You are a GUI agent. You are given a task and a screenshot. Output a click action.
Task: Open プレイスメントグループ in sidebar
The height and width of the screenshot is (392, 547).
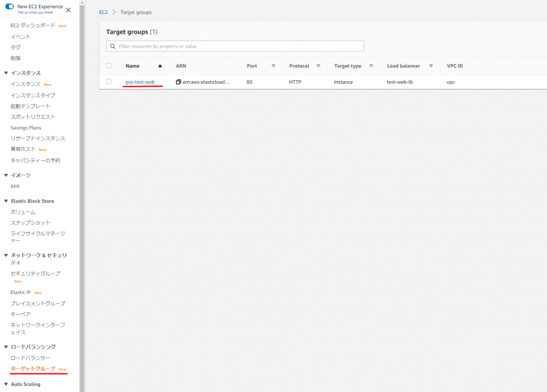coord(38,303)
